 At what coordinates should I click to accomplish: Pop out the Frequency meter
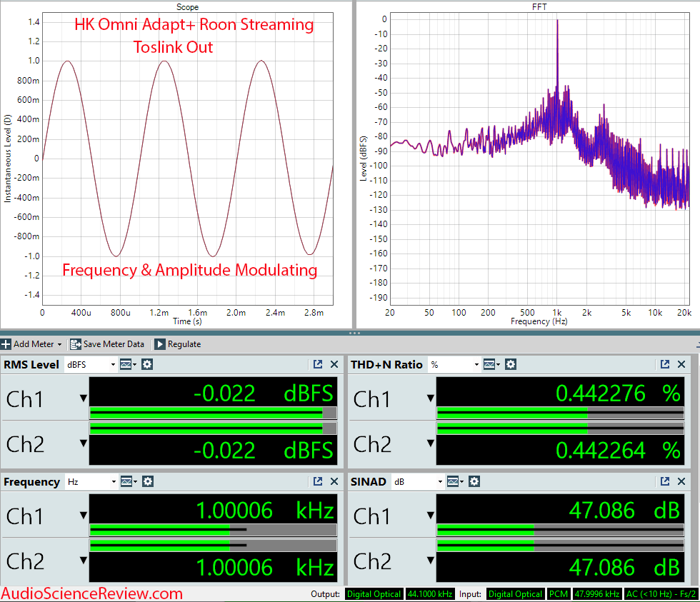tap(318, 481)
